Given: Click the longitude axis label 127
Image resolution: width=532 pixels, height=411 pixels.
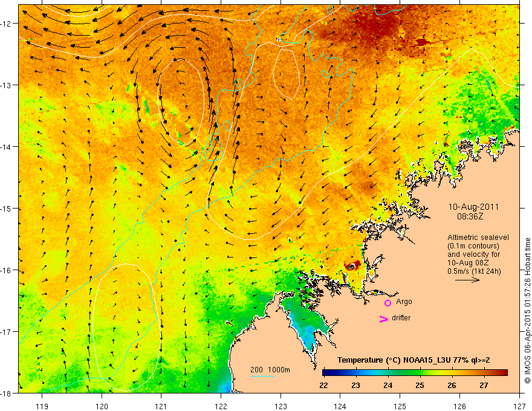Looking at the screenshot, I should point(519,406).
